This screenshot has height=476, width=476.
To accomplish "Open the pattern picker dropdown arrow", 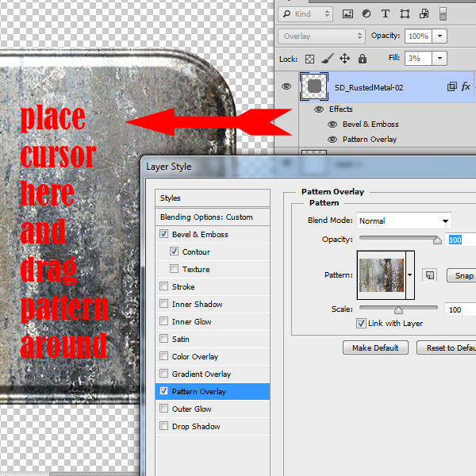I will coord(410,275).
